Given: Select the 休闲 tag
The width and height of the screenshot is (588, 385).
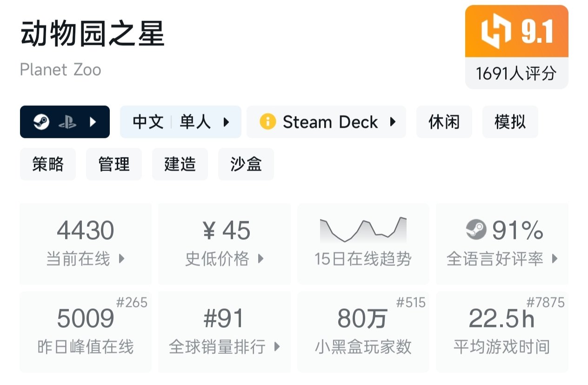Looking at the screenshot, I should [444, 122].
